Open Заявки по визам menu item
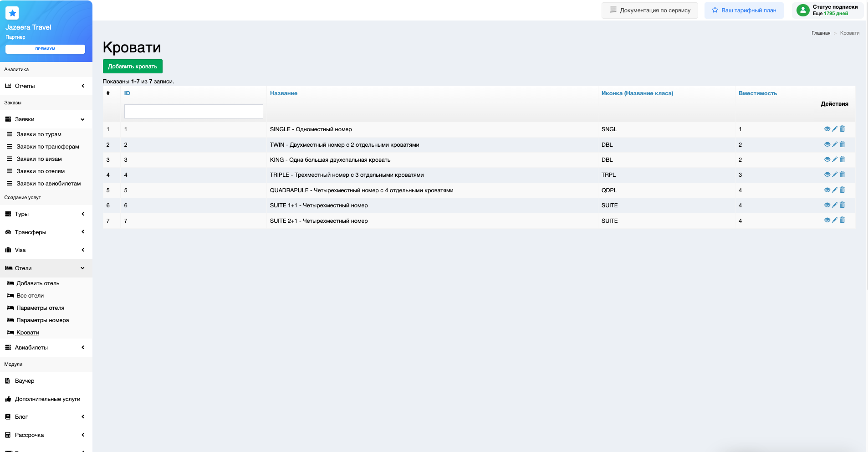 (39, 159)
